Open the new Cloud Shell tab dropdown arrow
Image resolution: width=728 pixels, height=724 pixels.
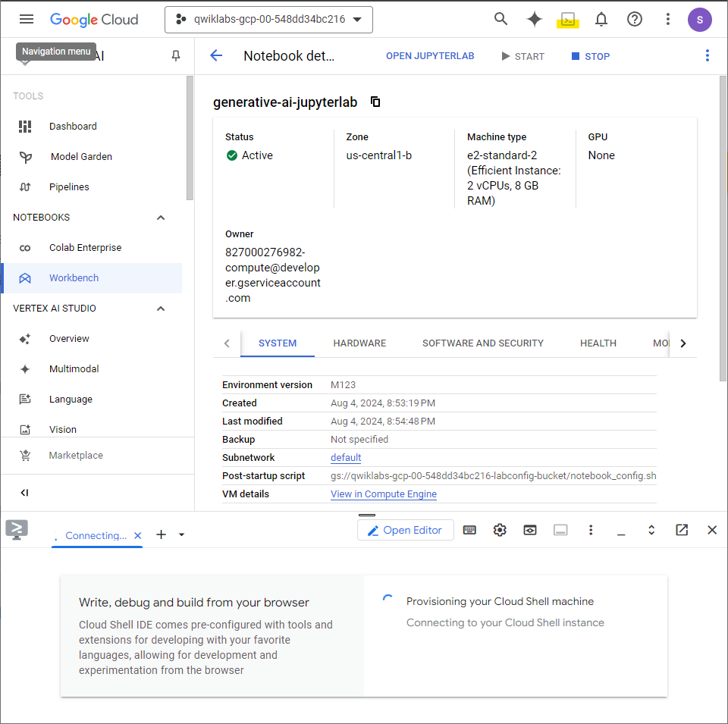coord(181,534)
